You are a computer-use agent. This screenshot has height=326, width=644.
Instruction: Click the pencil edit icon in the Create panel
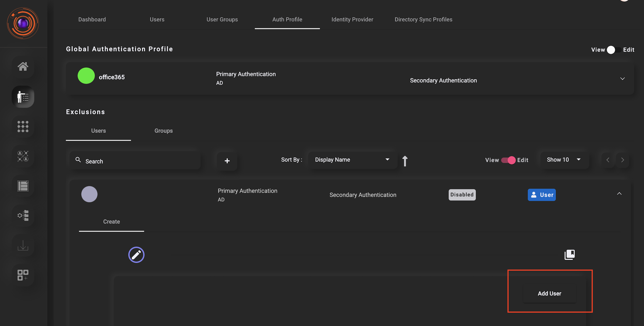click(x=136, y=255)
